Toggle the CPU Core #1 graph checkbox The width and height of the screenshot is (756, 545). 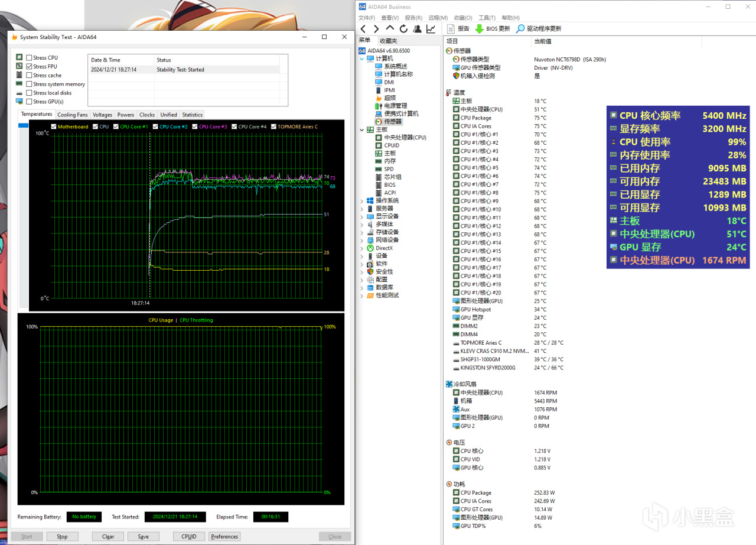tap(116, 126)
